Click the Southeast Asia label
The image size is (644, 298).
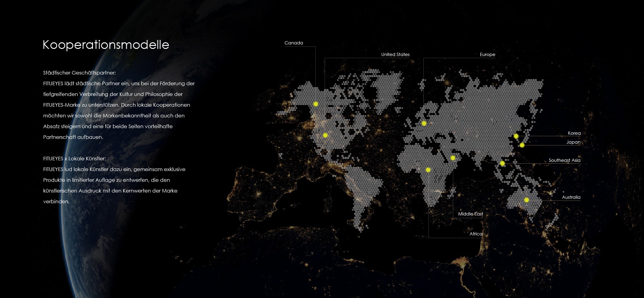click(x=564, y=160)
